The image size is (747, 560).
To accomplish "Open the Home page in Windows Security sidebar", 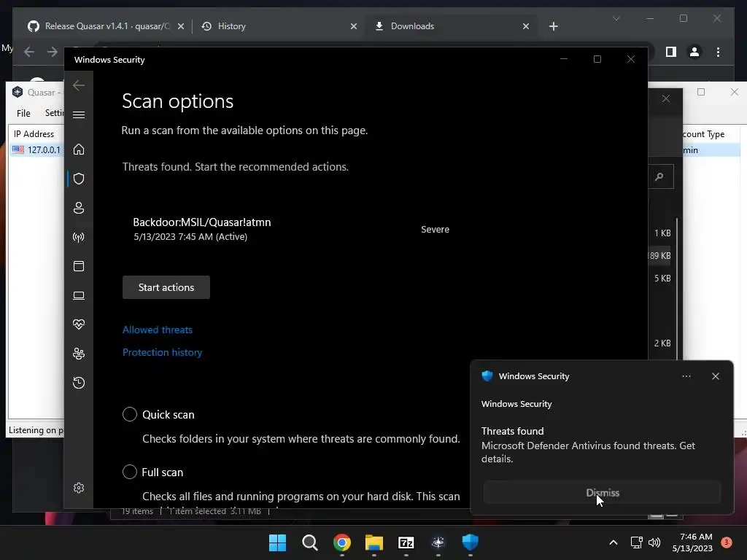I will (x=79, y=149).
